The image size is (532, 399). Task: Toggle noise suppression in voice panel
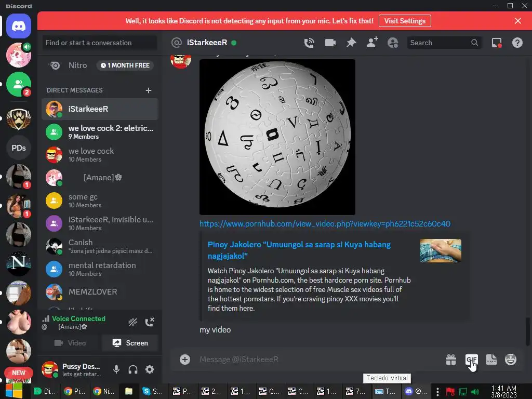pyautogui.click(x=132, y=322)
